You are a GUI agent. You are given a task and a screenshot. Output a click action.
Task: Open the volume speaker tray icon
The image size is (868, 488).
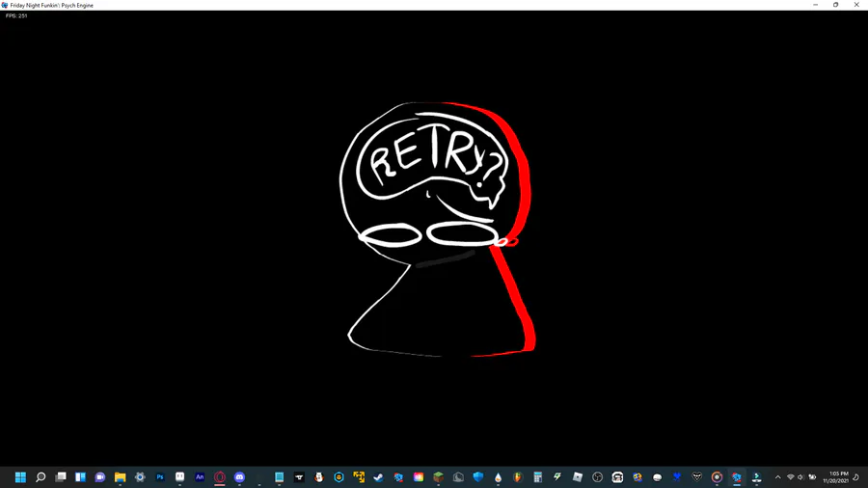(801, 477)
